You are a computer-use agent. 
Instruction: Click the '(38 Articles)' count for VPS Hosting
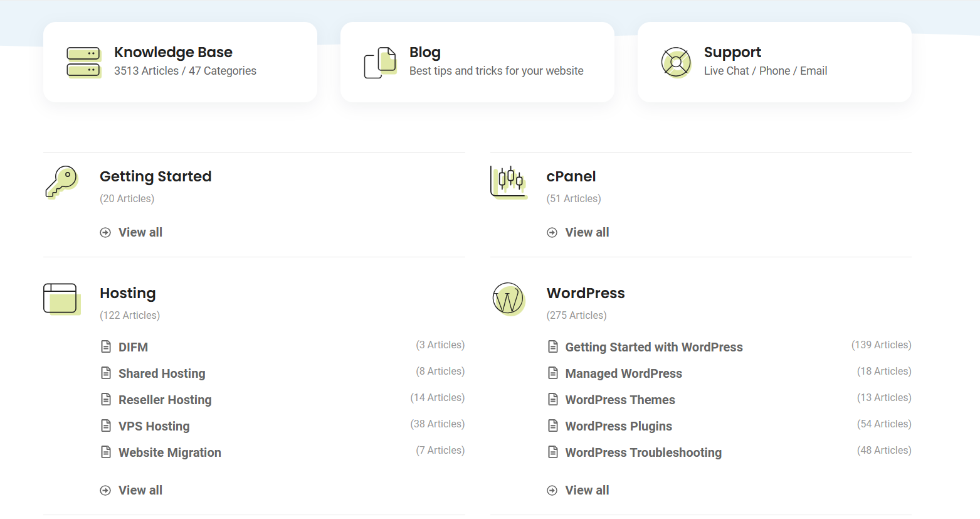tap(438, 424)
